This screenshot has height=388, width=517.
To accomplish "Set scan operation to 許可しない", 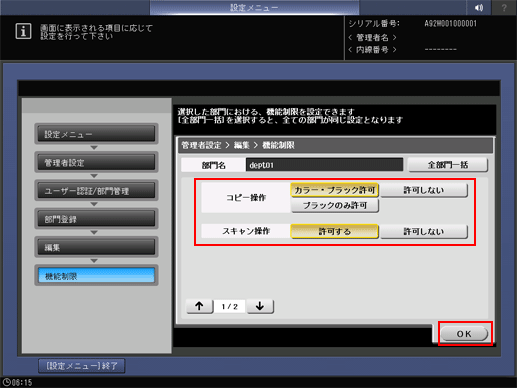I will coord(424,231).
